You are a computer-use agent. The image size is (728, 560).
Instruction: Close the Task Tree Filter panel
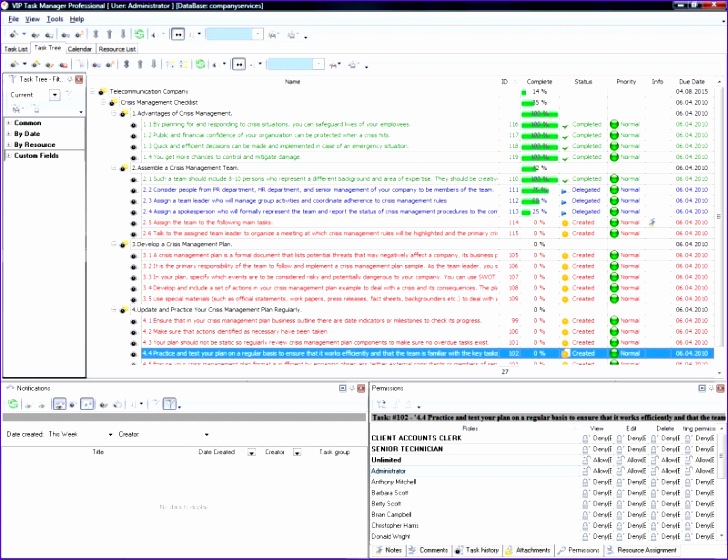(x=79, y=79)
